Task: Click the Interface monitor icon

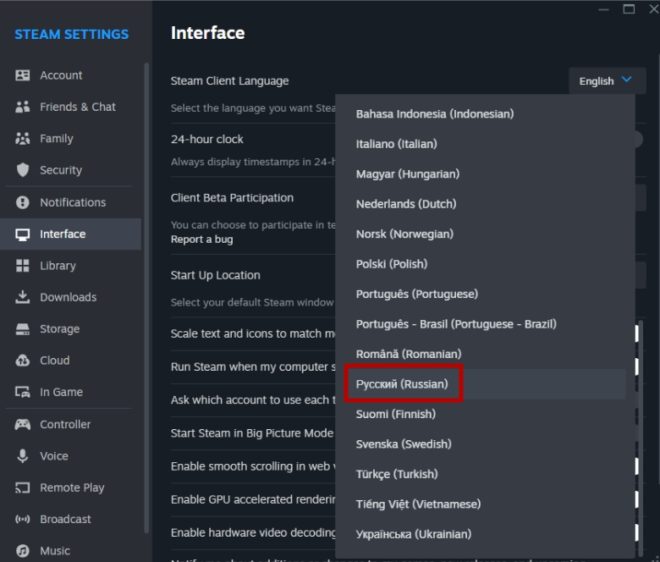Action: click(22, 234)
